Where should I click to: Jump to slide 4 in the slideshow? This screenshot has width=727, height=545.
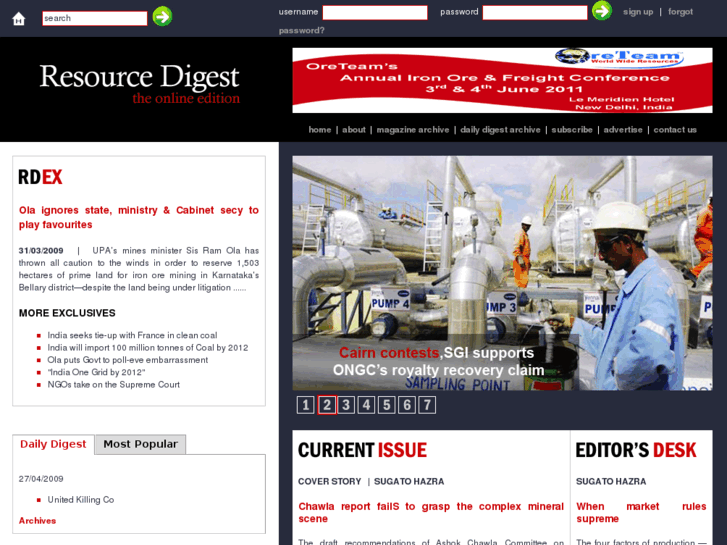click(x=366, y=405)
